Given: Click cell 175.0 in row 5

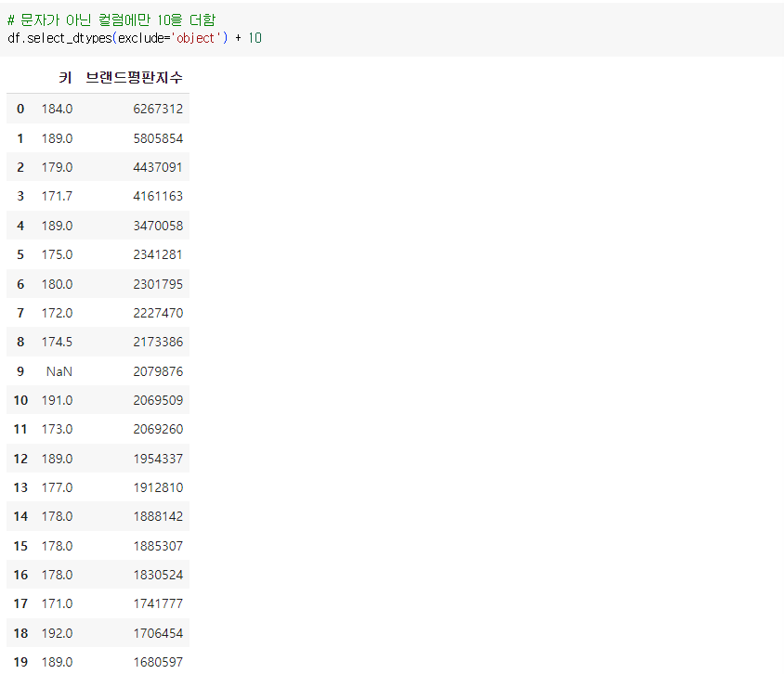Looking at the screenshot, I should [57, 254].
